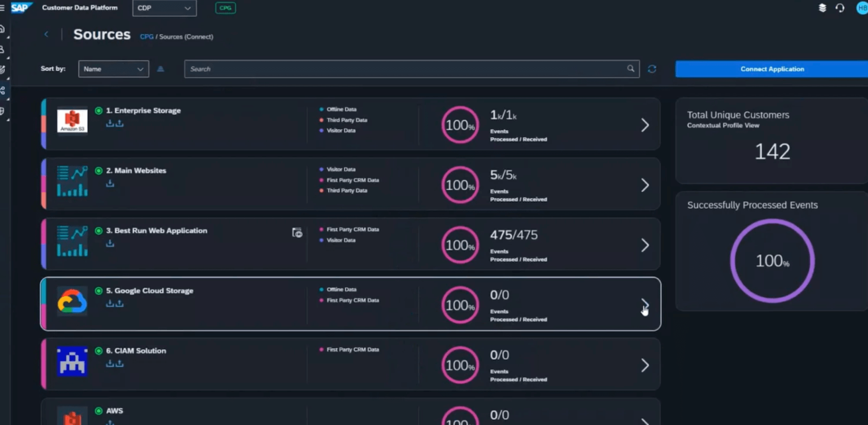Open the bottom sidebar icon below connect sources
The image size is (868, 425).
point(2,111)
